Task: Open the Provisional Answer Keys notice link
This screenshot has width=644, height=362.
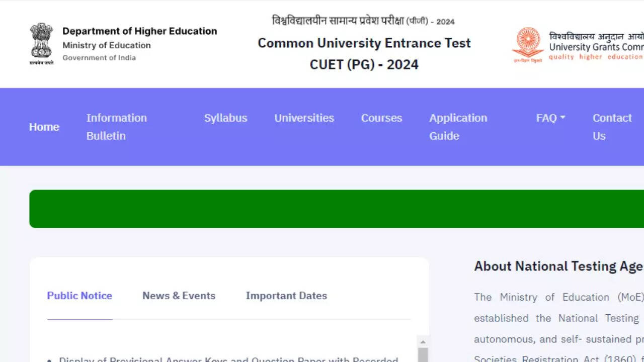Action: pos(228,359)
